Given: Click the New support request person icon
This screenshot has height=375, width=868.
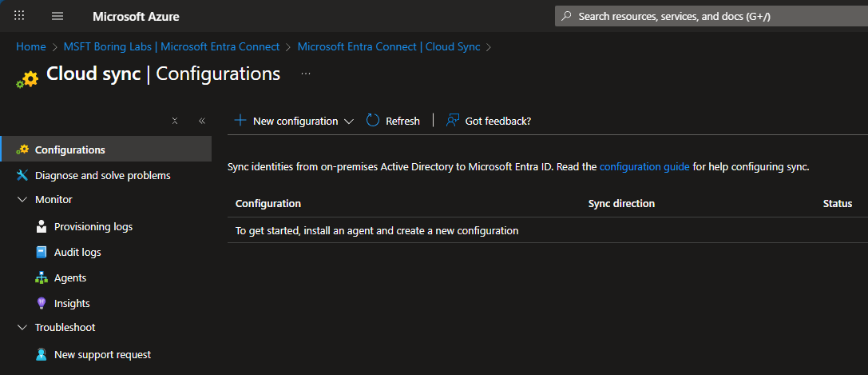Looking at the screenshot, I should (x=42, y=354).
